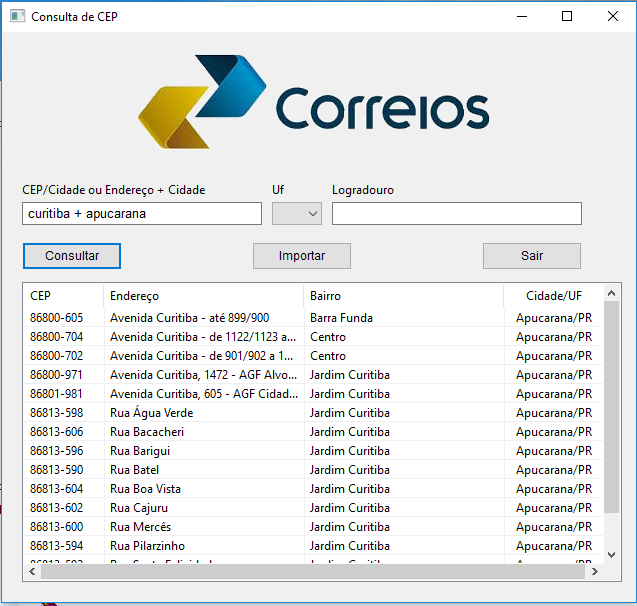The width and height of the screenshot is (637, 606).
Task: Click the window icon in title bar
Action: (17, 17)
